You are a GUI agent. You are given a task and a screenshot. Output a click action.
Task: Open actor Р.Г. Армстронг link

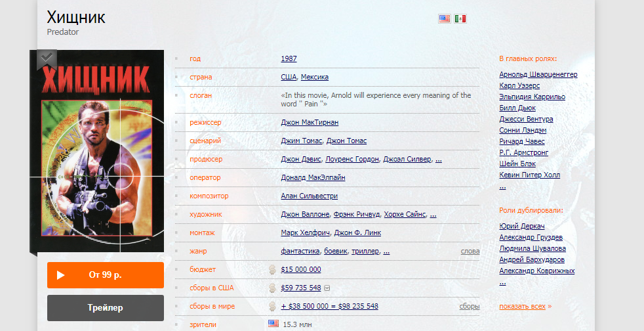pos(524,152)
